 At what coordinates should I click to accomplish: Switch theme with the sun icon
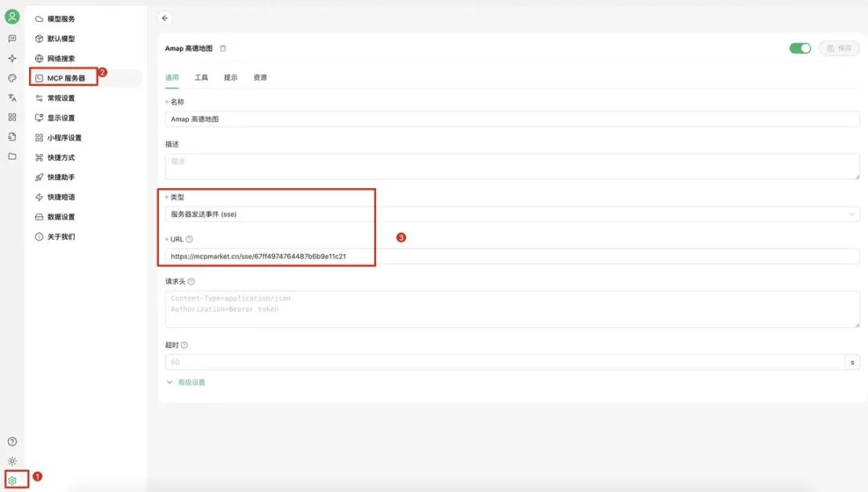(x=12, y=461)
